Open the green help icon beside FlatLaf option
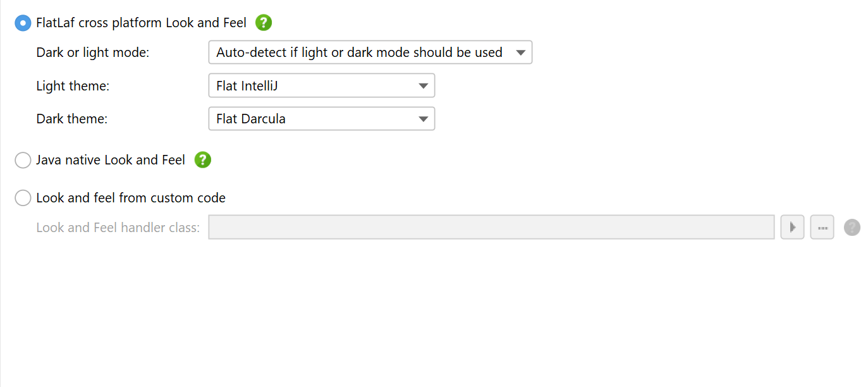This screenshot has height=387, width=868. [264, 23]
